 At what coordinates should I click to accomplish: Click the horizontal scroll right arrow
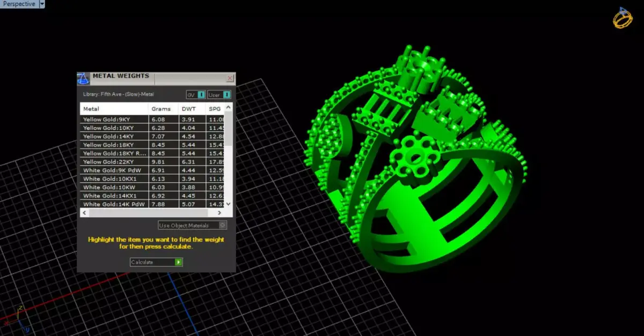tap(221, 213)
